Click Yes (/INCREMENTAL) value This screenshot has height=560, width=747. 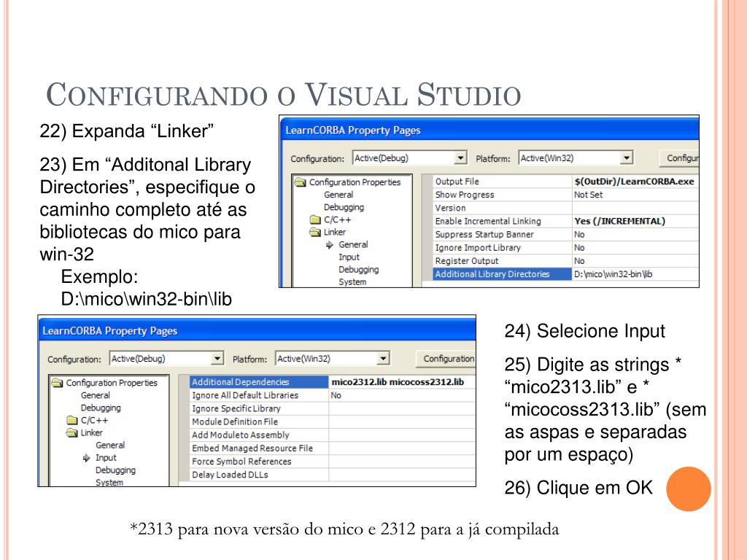[x=619, y=221]
